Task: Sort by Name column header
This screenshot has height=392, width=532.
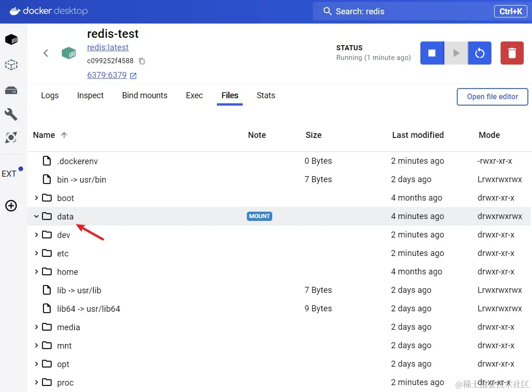Action: tap(44, 135)
